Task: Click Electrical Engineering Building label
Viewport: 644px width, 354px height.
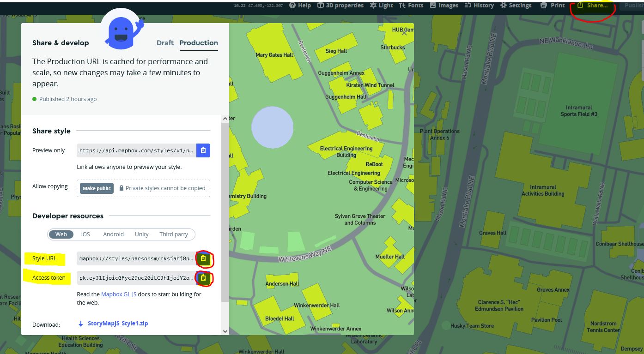Action: coord(346,152)
